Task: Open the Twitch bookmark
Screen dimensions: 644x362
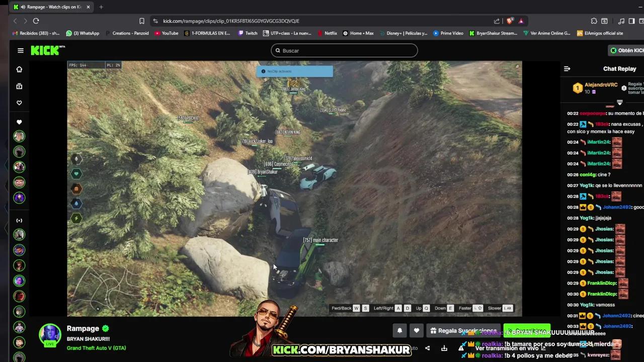Action: click(248, 33)
